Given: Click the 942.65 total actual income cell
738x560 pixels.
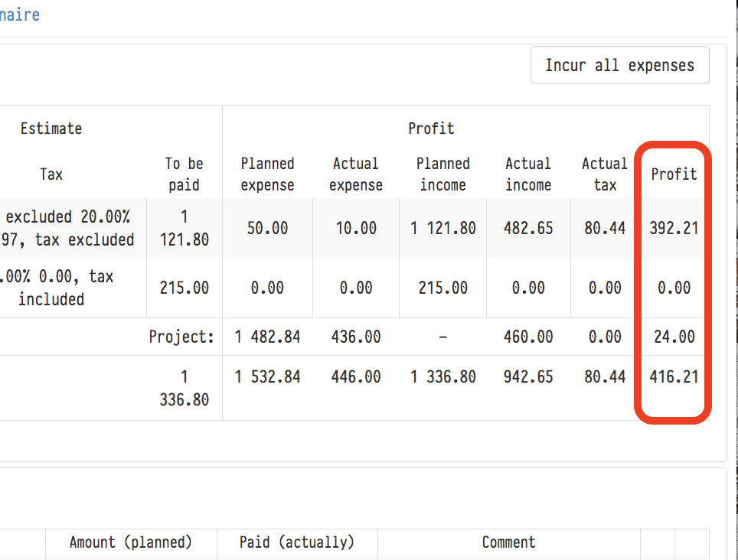Looking at the screenshot, I should [x=528, y=376].
